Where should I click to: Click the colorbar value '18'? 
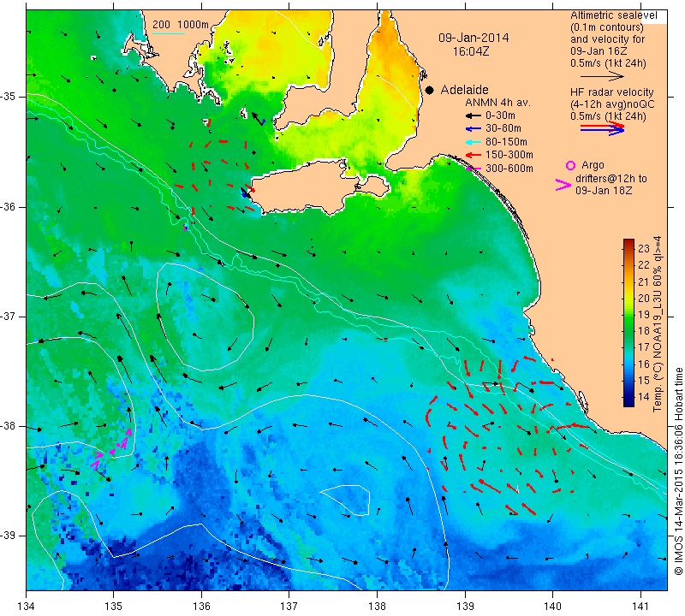[644, 331]
